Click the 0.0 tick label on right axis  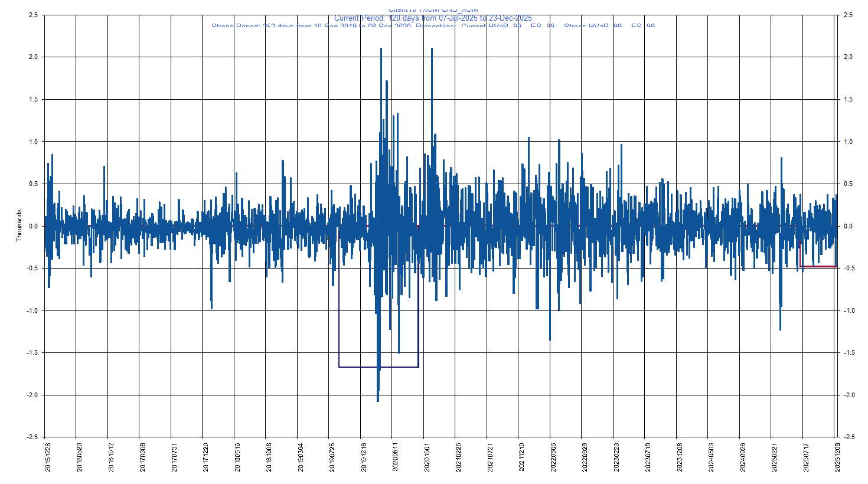848,226
